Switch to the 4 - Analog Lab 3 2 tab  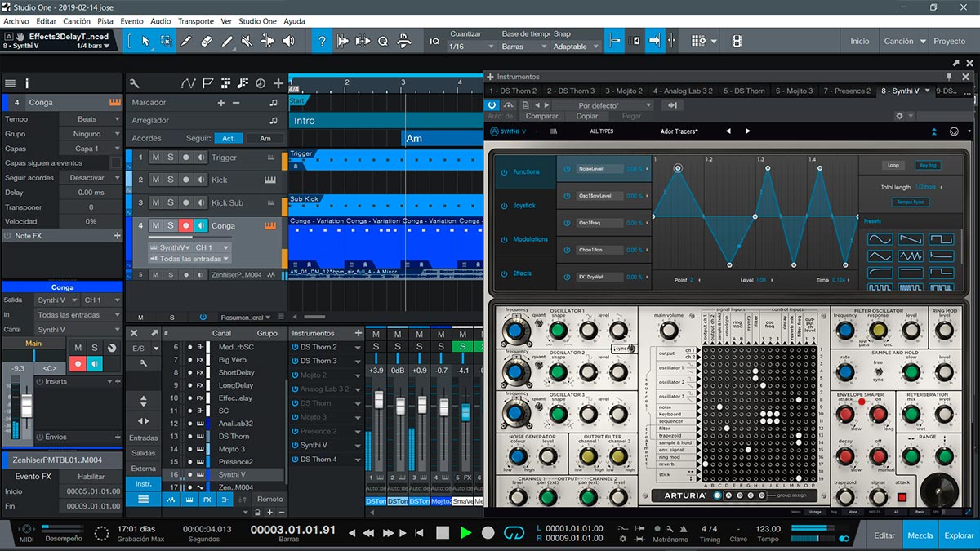point(683,91)
